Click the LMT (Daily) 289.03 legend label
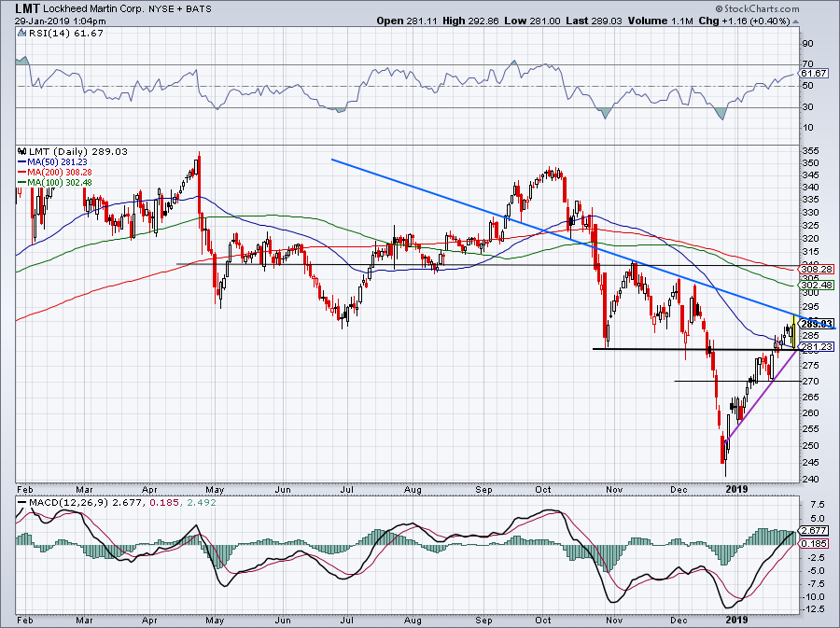 (x=78, y=151)
